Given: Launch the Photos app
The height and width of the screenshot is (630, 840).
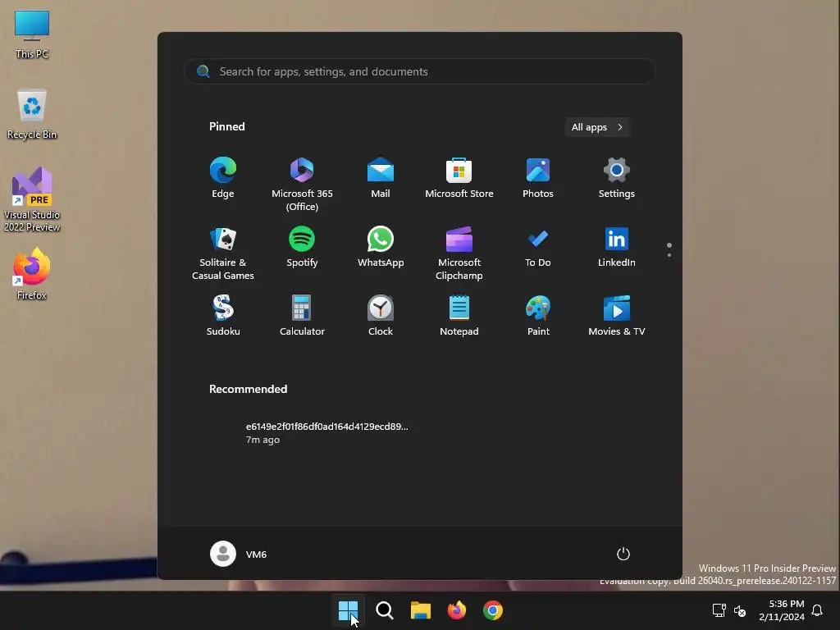Looking at the screenshot, I should 538,178.
